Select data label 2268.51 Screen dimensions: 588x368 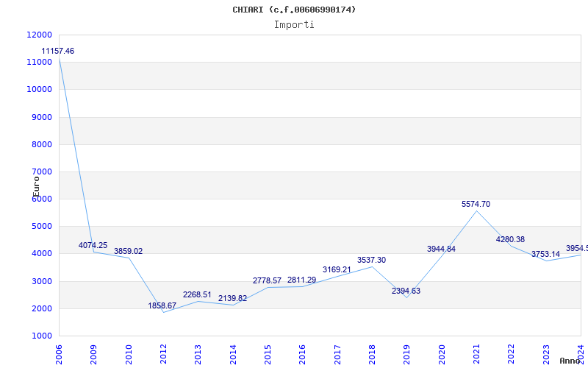[197, 295]
